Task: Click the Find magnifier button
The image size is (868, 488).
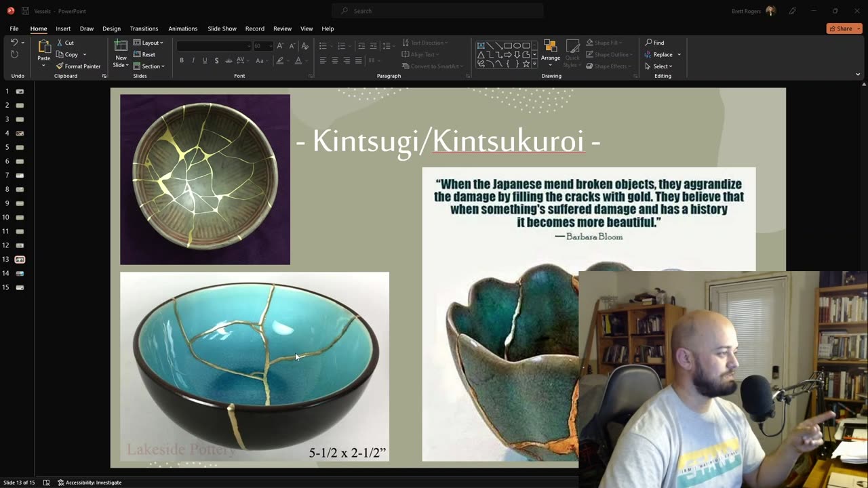Action: coord(654,43)
